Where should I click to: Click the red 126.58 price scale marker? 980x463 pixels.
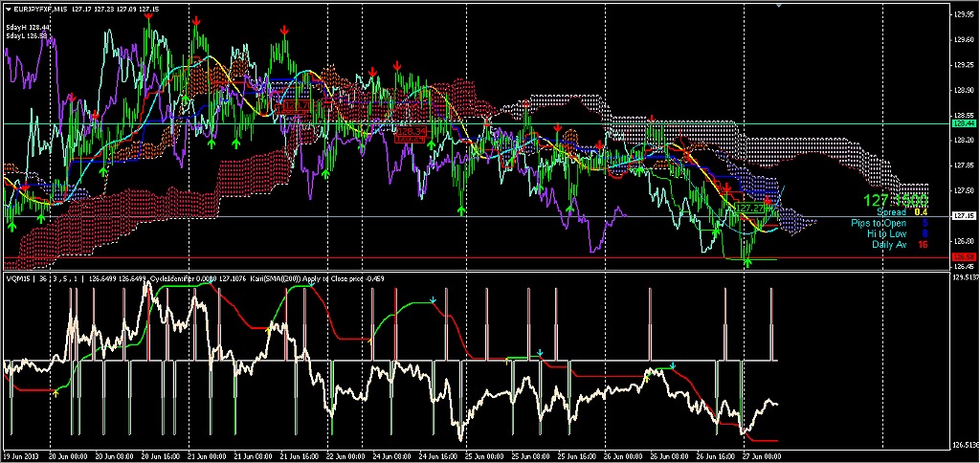click(x=963, y=257)
